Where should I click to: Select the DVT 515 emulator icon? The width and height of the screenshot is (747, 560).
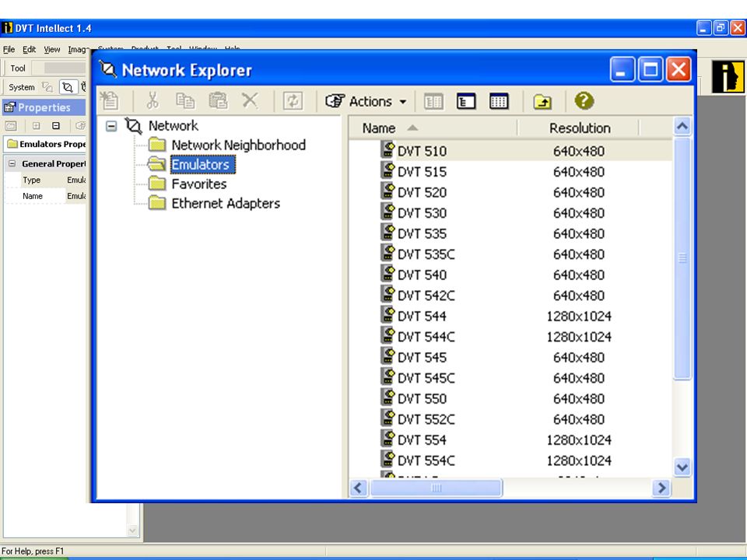coord(388,170)
